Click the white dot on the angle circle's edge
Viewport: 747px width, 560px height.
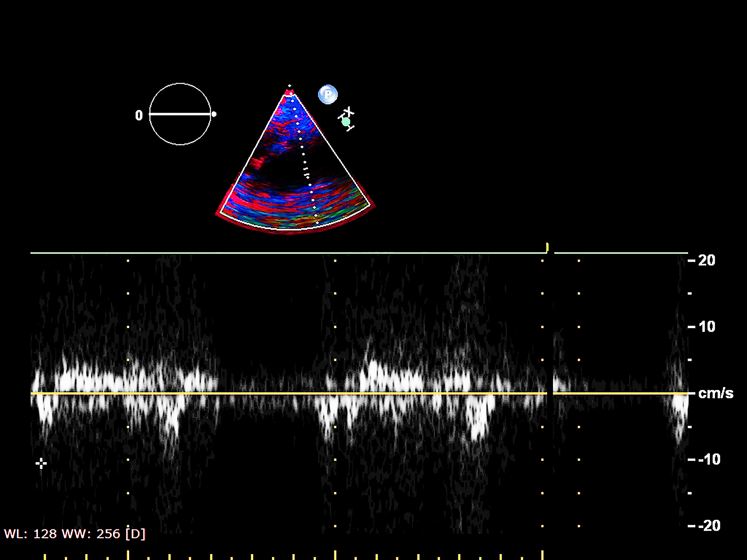click(214, 114)
